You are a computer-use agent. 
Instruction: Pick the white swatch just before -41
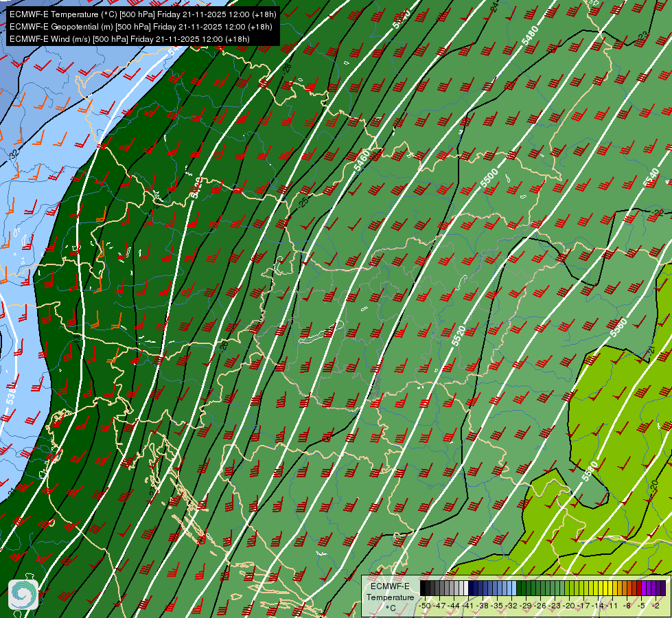point(466,588)
